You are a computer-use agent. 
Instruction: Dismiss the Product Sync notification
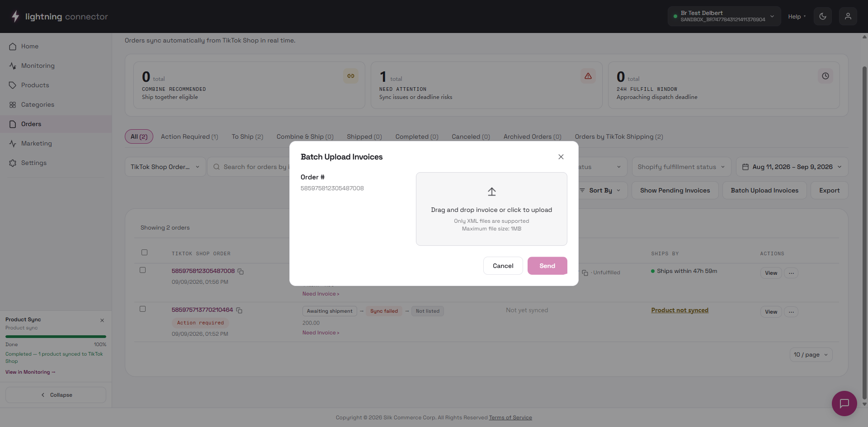pyautogui.click(x=102, y=320)
